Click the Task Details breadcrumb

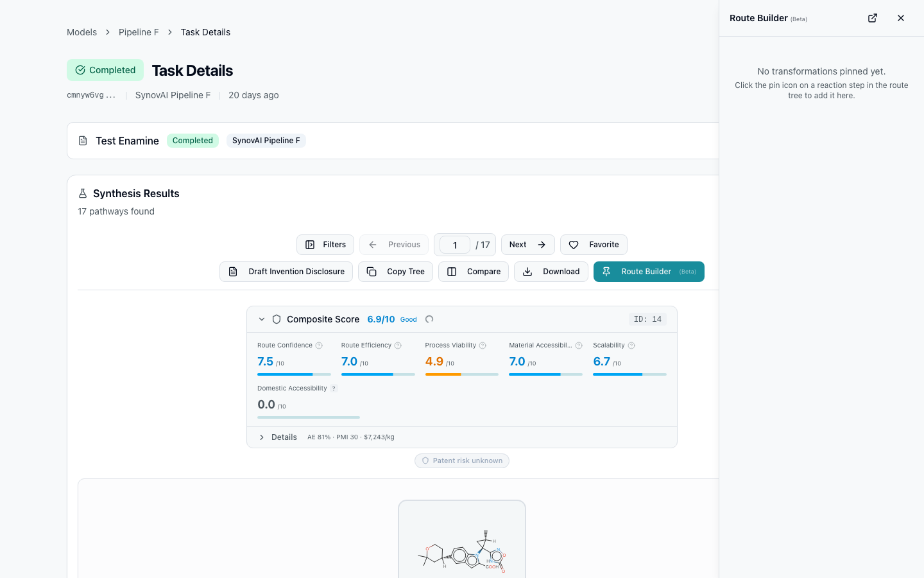tap(205, 32)
